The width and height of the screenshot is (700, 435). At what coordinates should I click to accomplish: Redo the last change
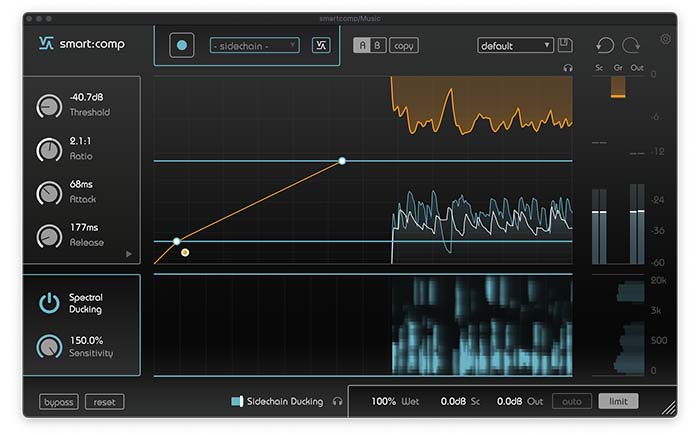[x=631, y=45]
